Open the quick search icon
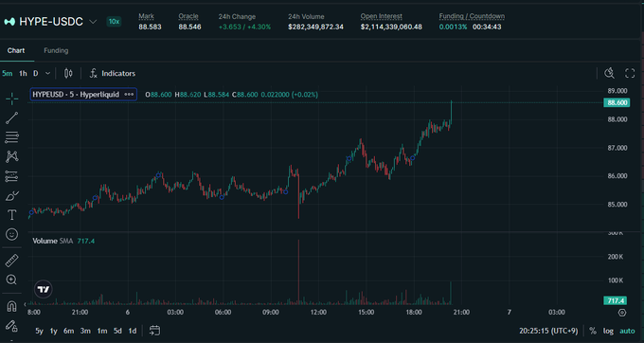 click(610, 74)
